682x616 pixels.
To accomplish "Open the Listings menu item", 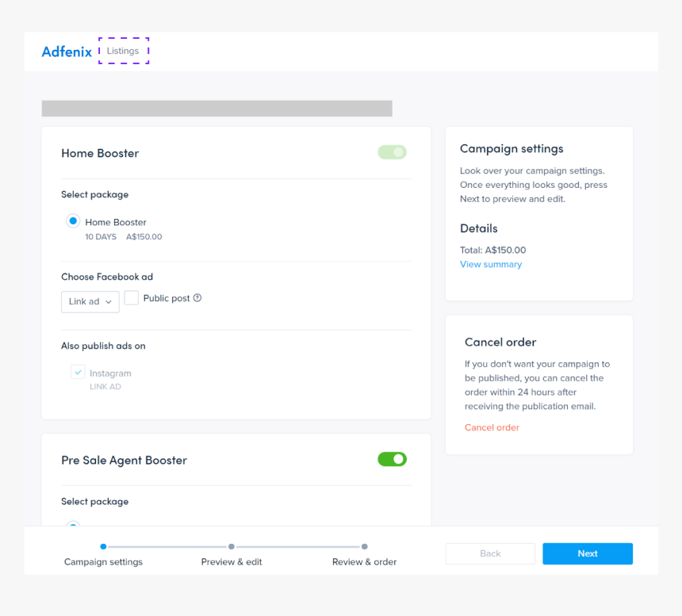I will (123, 51).
